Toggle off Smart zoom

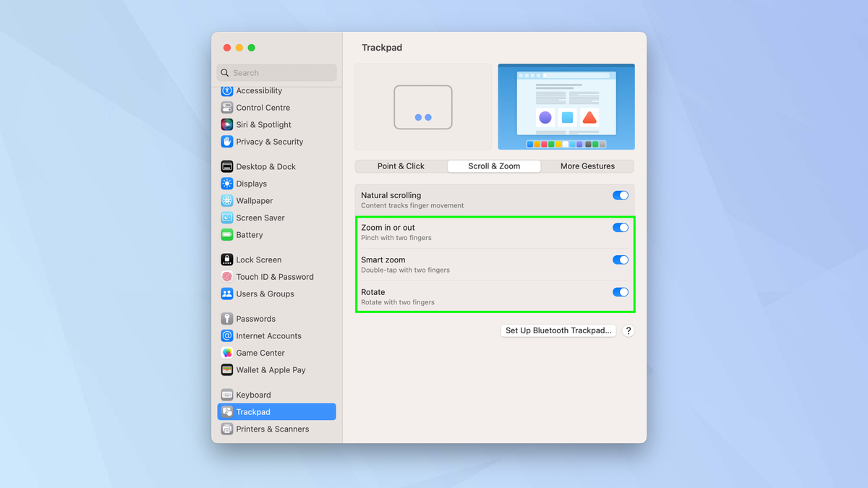point(620,260)
